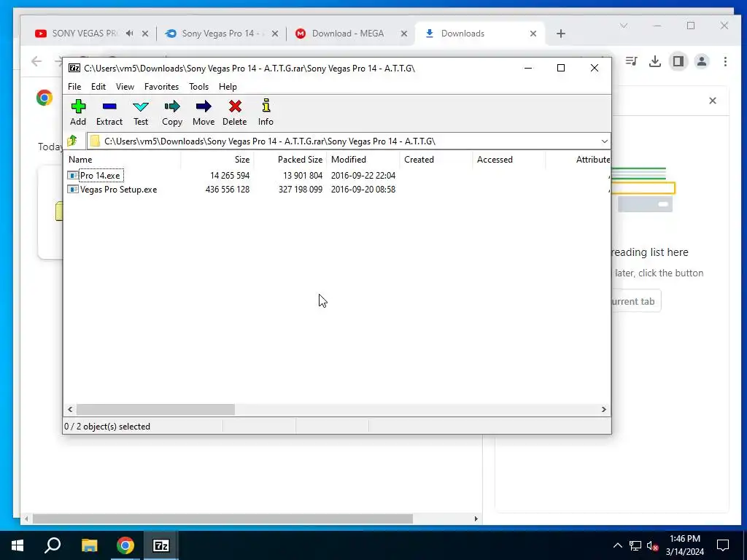Toggle Chrome side panel icon
This screenshot has height=560, width=747.
[678, 61]
